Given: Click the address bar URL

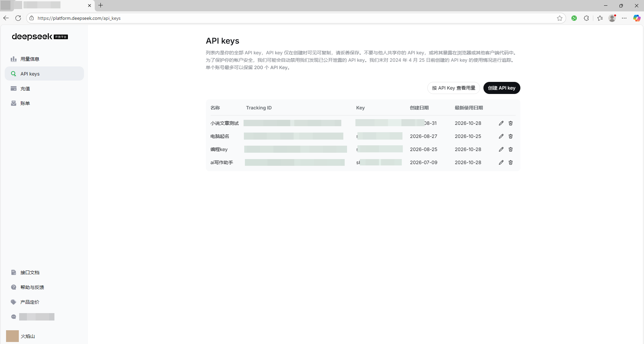Looking at the screenshot, I should tap(79, 18).
